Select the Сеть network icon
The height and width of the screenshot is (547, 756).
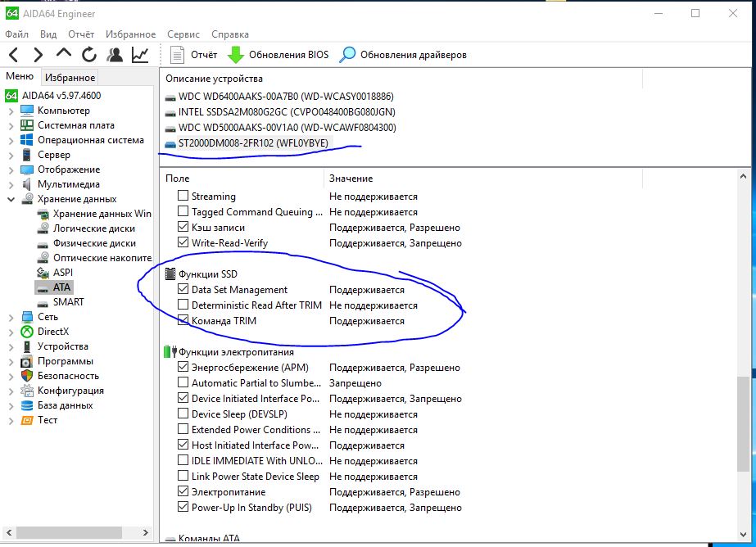27,317
